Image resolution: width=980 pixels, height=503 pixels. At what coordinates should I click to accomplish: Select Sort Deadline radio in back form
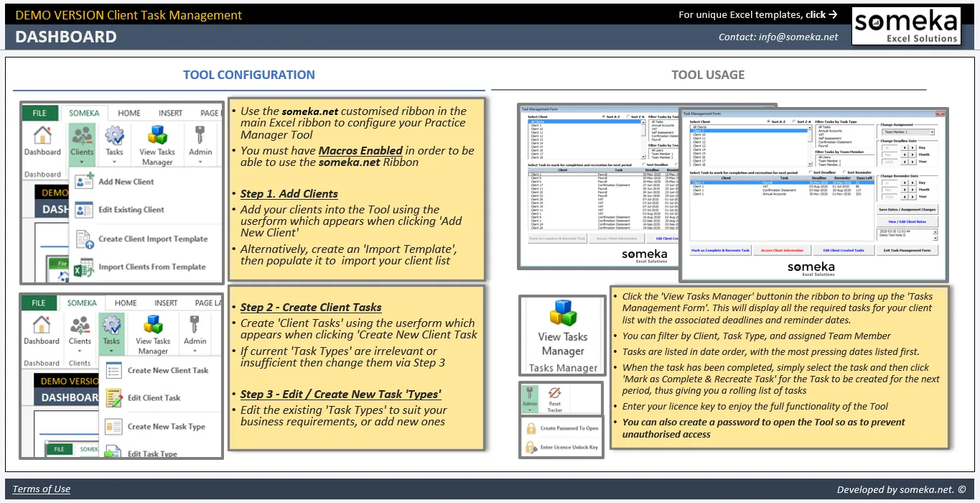coord(644,165)
